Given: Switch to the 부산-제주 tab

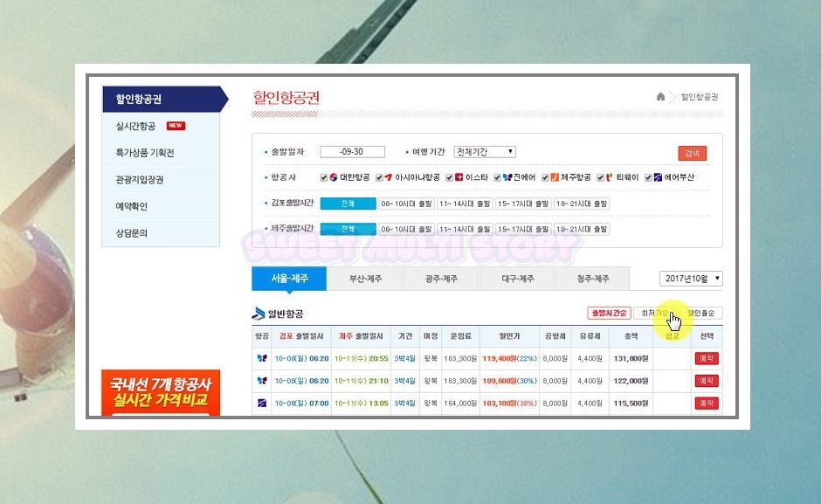Looking at the screenshot, I should click(x=365, y=279).
